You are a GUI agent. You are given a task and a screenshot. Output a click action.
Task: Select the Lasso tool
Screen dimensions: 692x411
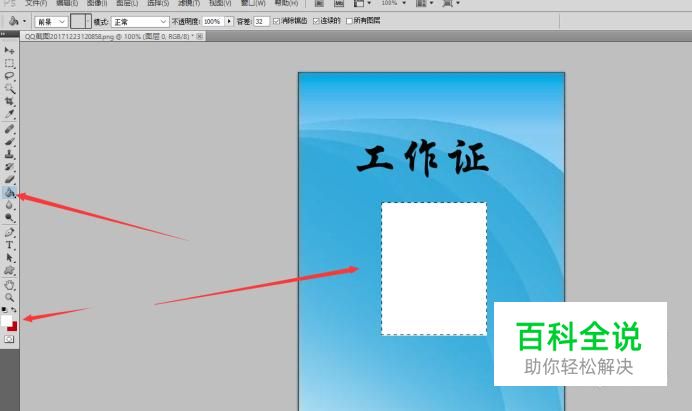9,75
